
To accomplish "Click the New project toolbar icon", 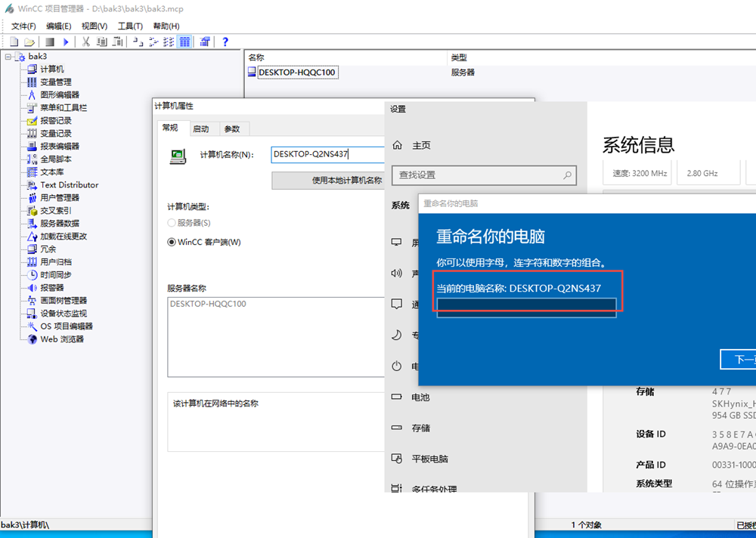I will (14, 42).
